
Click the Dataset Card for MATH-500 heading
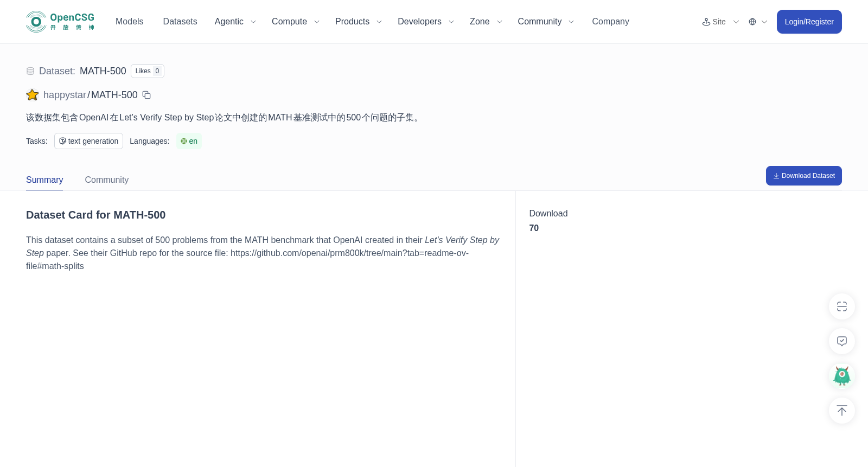click(95, 215)
